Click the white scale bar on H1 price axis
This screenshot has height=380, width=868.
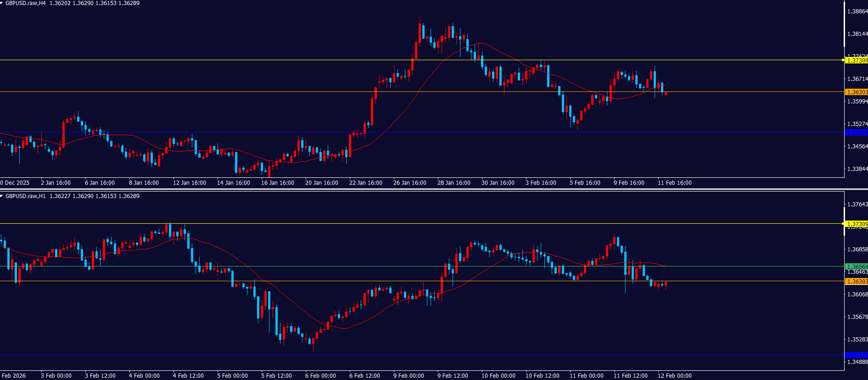coord(844,221)
